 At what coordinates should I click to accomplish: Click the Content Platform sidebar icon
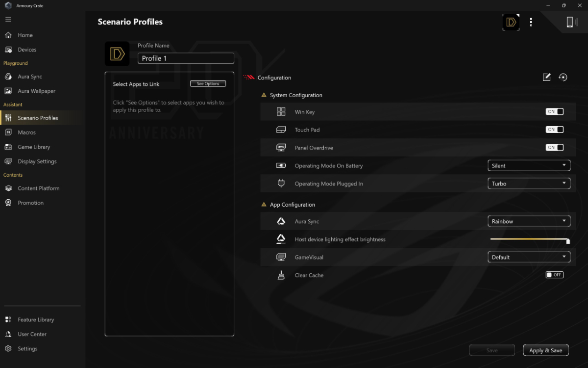[8, 188]
